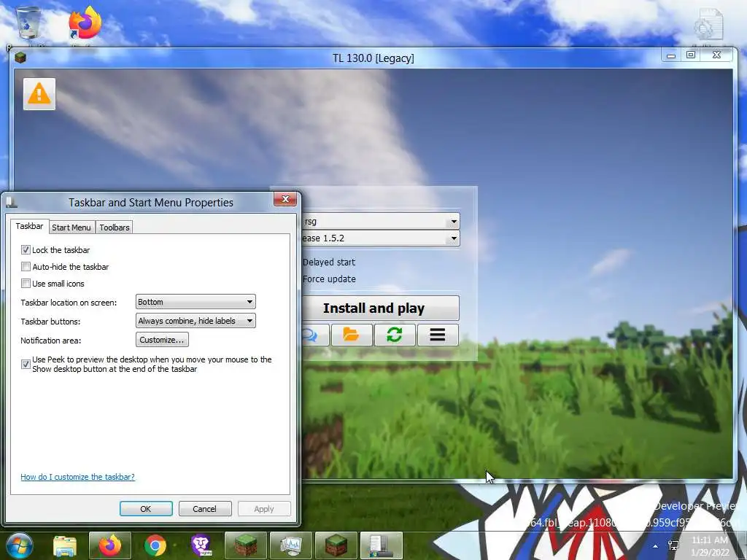The height and width of the screenshot is (560, 747).
Task: Click the second Minecraft grass block taskbar button
Action: [336, 545]
